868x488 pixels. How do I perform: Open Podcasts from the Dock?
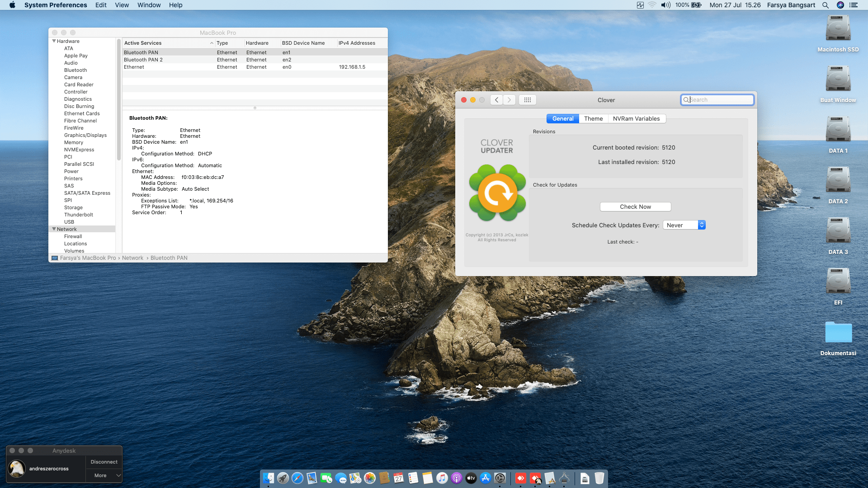coord(457,478)
